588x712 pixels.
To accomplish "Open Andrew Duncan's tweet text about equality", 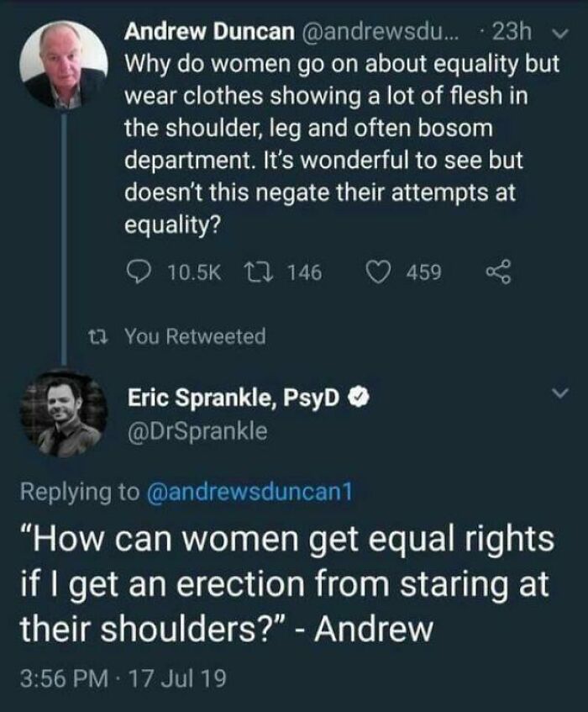I will [342, 144].
